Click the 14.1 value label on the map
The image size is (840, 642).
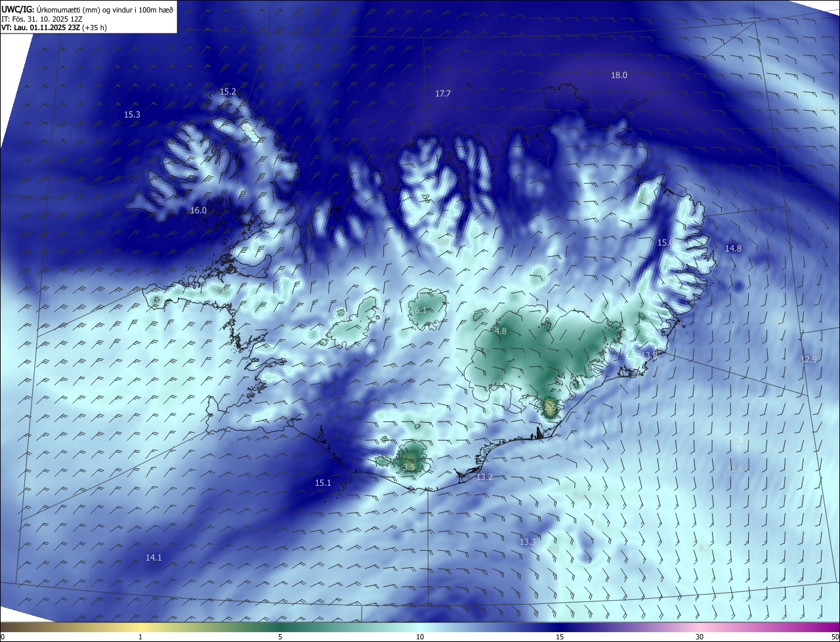[153, 558]
